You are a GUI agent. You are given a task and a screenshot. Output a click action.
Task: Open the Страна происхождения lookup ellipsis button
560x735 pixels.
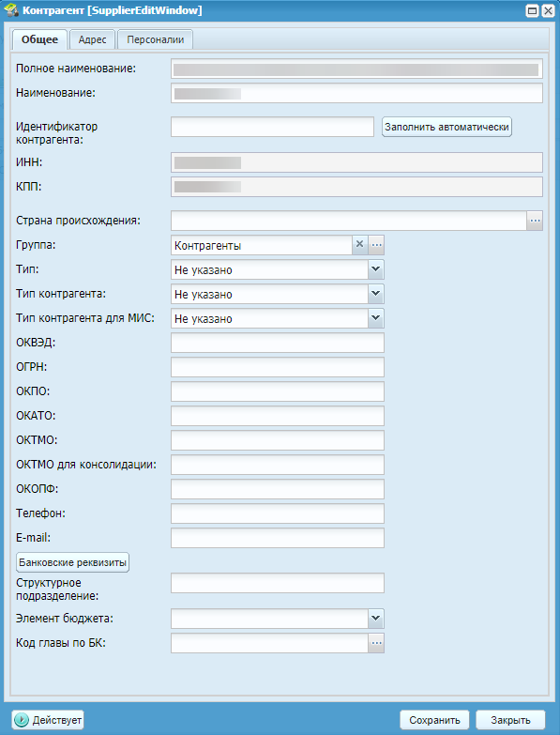pyautogui.click(x=535, y=221)
